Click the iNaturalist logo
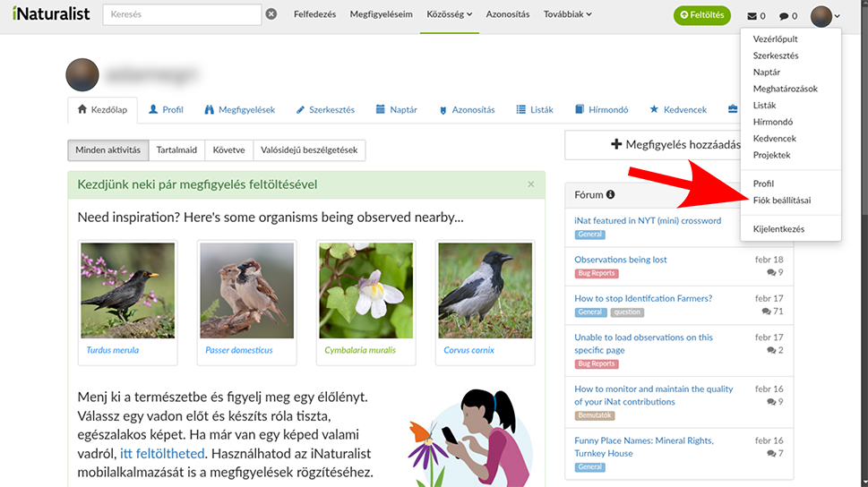Screen dimensions: 868x487 click(x=51, y=14)
